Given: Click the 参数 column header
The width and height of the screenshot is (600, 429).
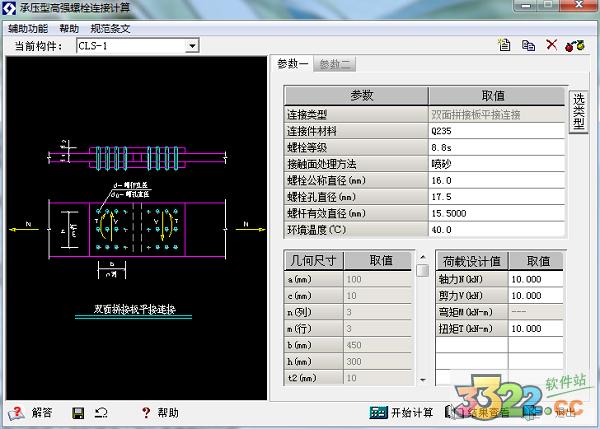Looking at the screenshot, I should (x=356, y=96).
